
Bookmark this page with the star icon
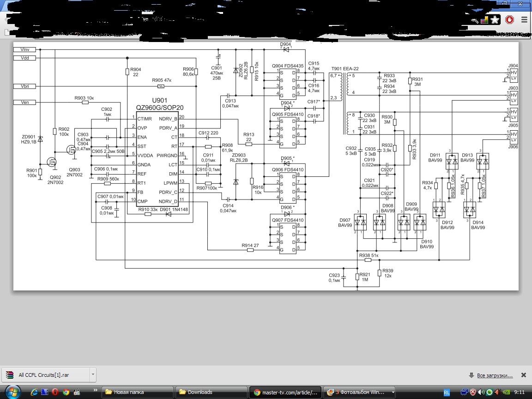495,20
